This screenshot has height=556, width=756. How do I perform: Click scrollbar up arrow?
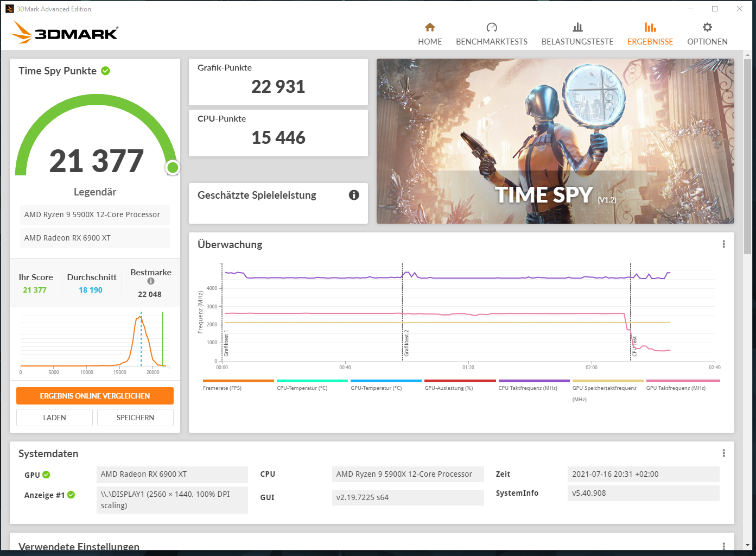tap(748, 55)
